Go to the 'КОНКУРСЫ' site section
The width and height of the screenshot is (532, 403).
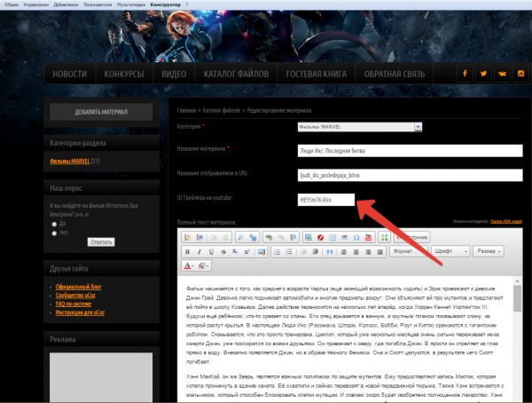124,74
